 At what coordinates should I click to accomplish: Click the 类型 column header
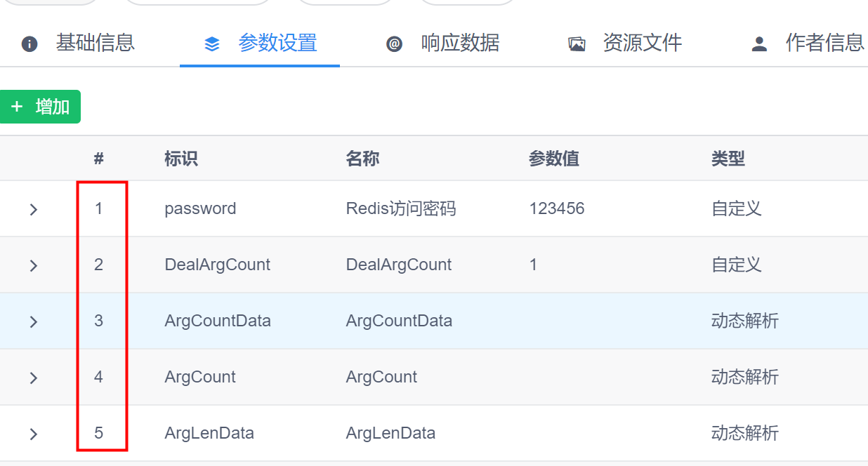[728, 159]
